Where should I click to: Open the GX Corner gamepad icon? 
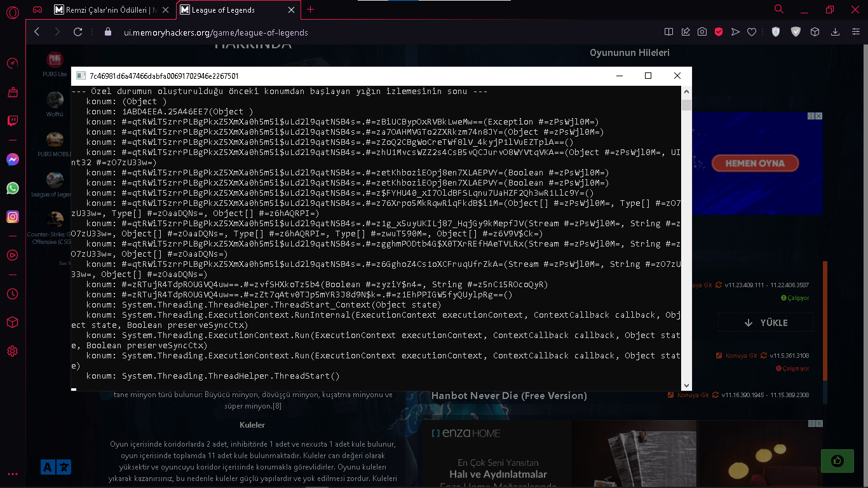click(37, 10)
